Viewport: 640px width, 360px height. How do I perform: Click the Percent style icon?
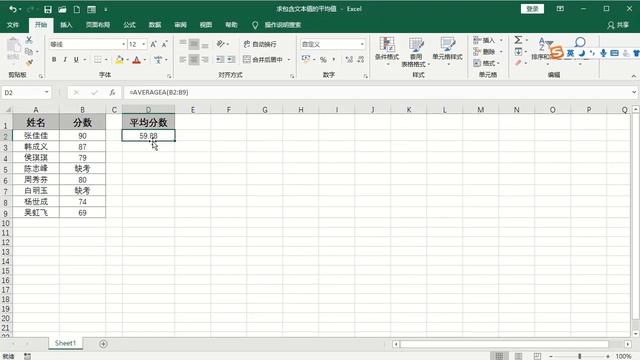(x=323, y=60)
